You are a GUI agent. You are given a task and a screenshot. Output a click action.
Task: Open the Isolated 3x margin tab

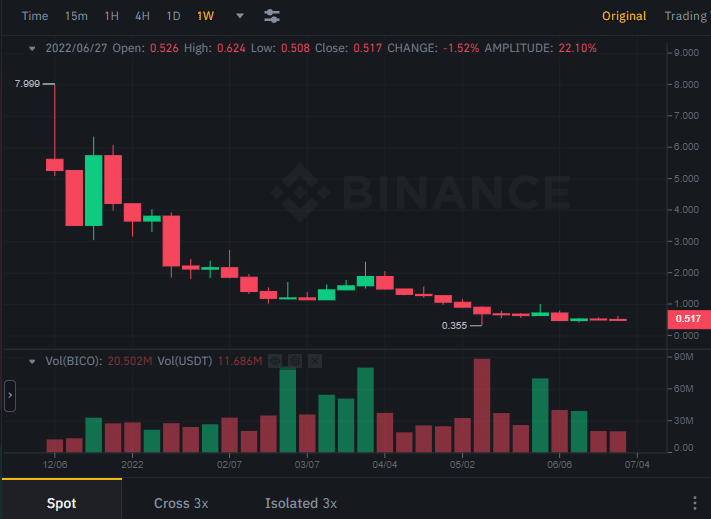(x=301, y=503)
